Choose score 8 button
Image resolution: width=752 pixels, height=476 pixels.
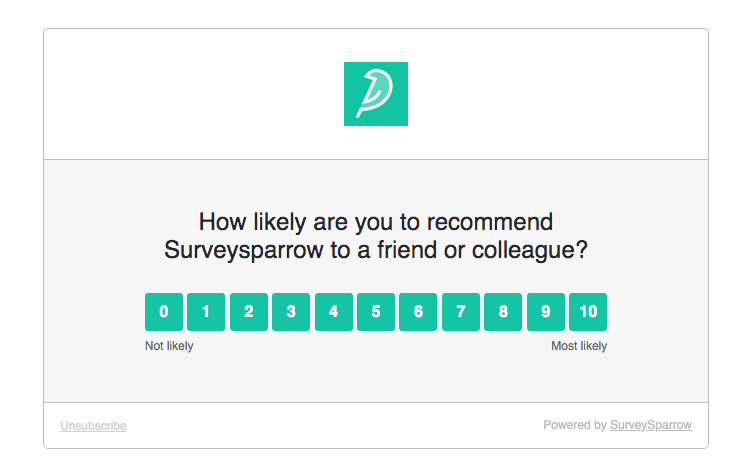tap(503, 312)
